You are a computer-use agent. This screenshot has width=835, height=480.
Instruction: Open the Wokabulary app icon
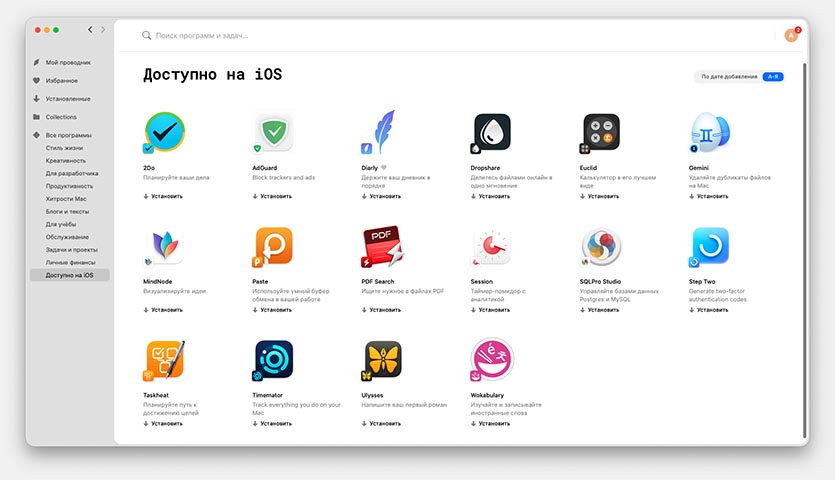click(x=492, y=359)
